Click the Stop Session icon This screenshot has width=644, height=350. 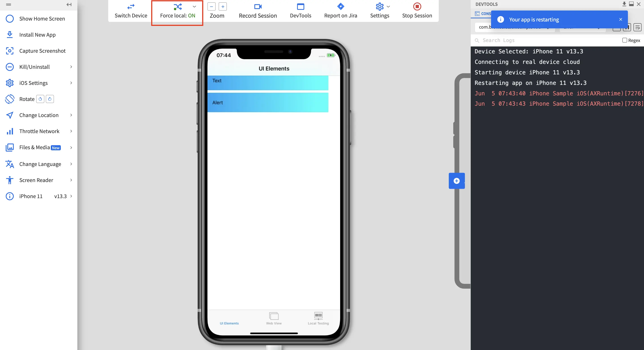417,6
